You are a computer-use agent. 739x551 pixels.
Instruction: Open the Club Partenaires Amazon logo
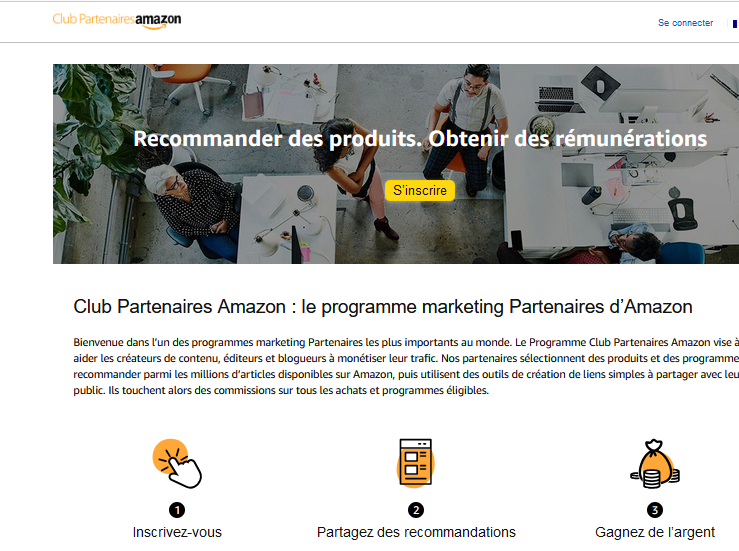117,20
